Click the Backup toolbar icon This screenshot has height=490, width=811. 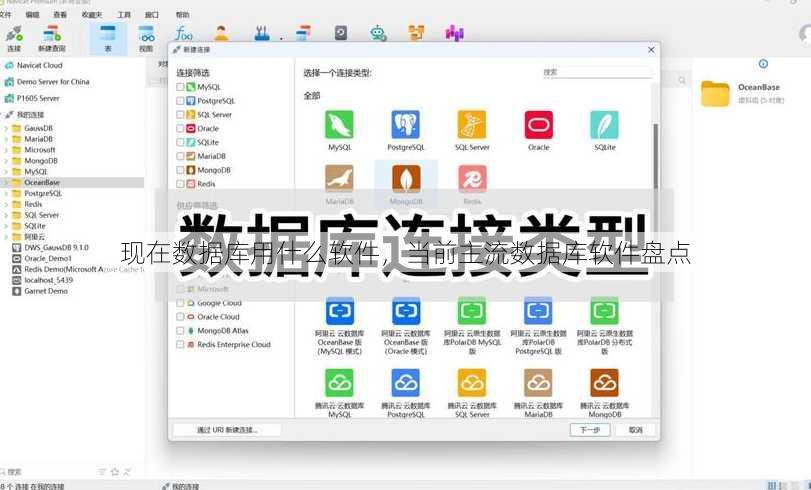point(341,34)
